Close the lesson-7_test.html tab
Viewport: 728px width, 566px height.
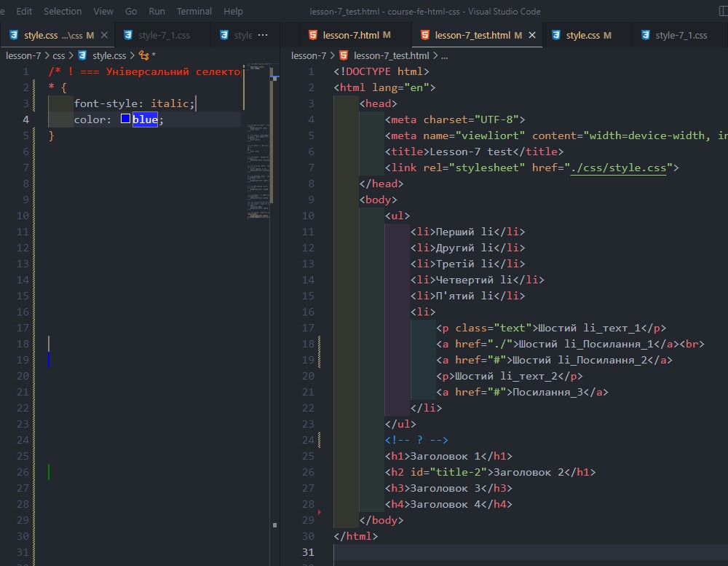coord(532,35)
